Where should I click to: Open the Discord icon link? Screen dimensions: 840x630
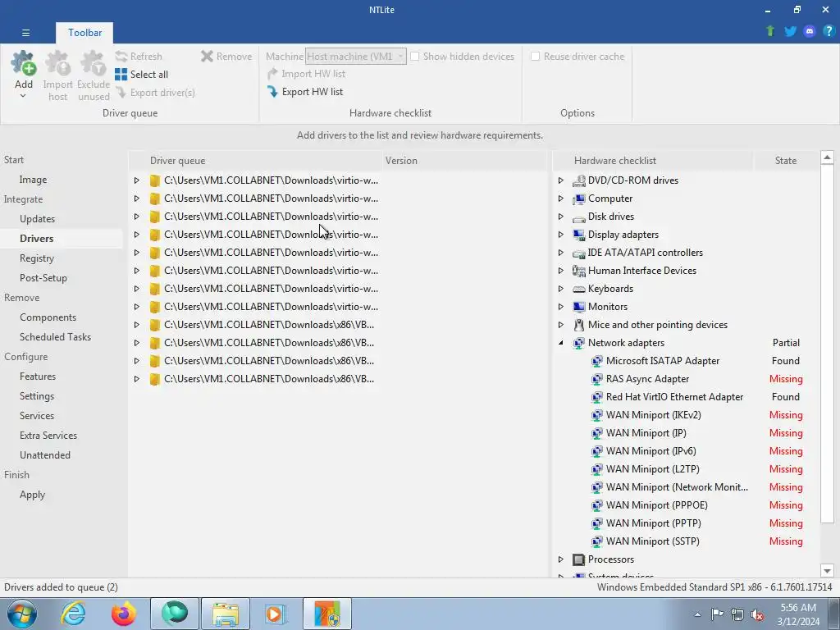pos(810,31)
